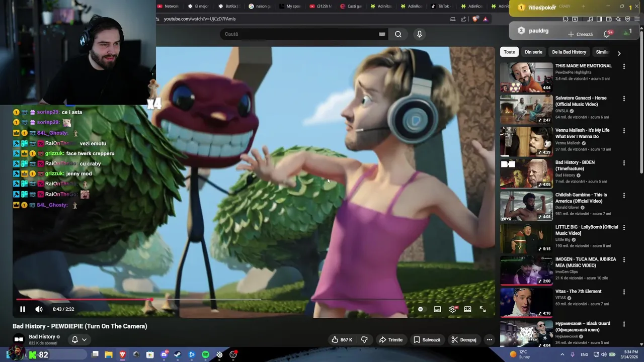Screen dimensions: 644x362
Task: Share video via Trimite button
Action: coord(391,340)
